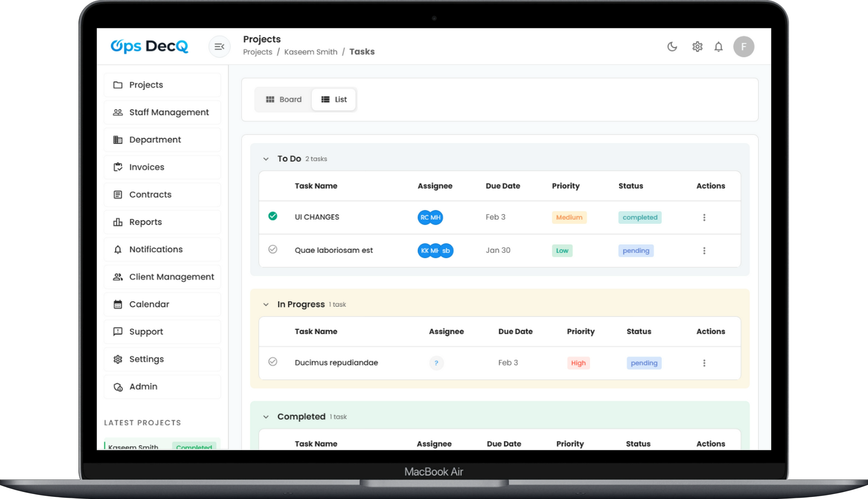Screen dimensions: 868x499
Task: Open actions menu for UI CHANGES task
Action: click(x=704, y=217)
